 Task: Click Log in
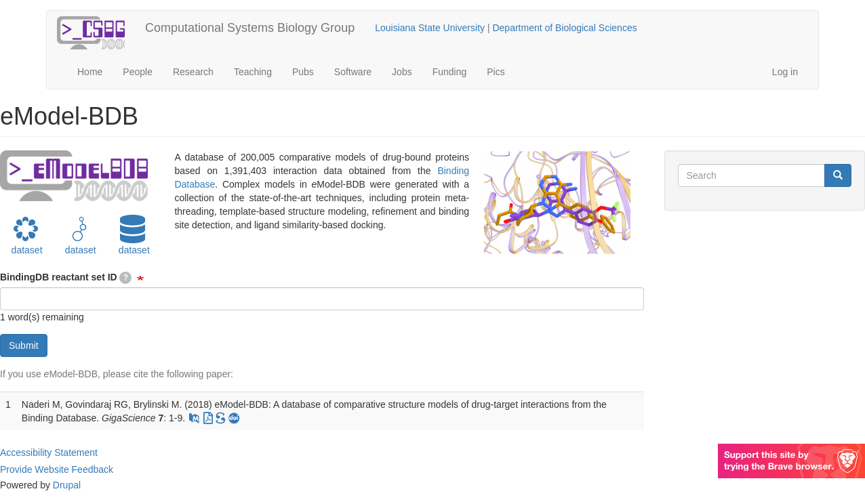click(x=785, y=72)
